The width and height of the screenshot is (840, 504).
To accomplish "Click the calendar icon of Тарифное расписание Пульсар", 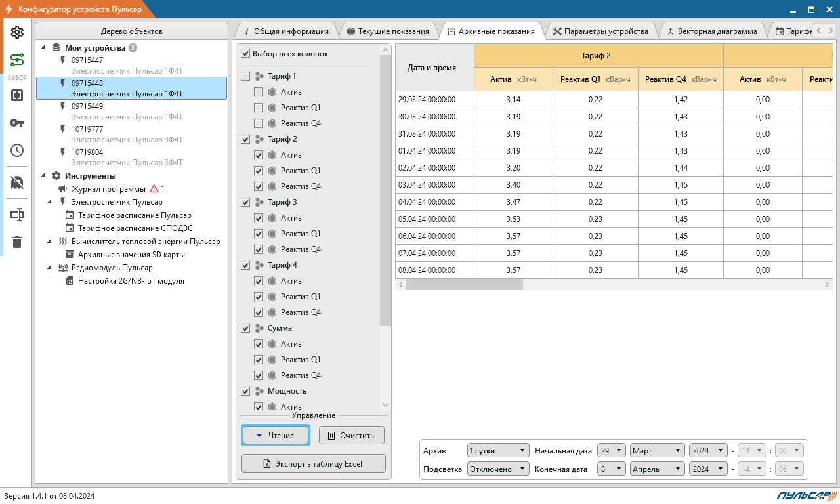I will 70,215.
